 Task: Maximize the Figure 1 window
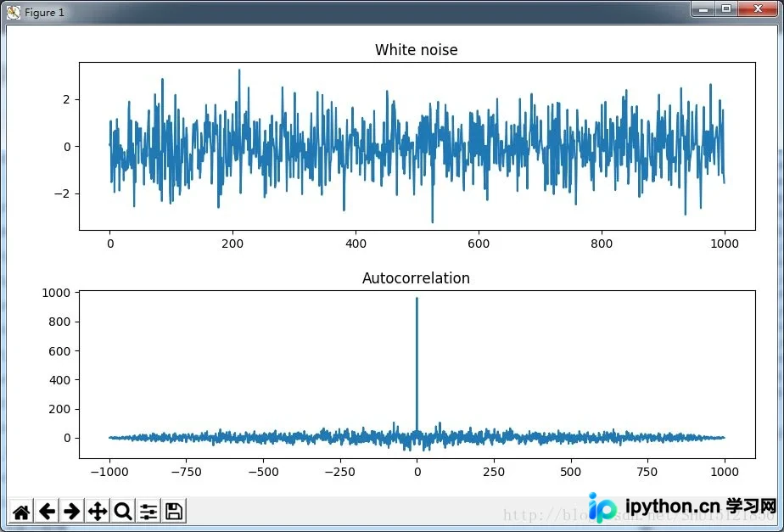point(726,9)
